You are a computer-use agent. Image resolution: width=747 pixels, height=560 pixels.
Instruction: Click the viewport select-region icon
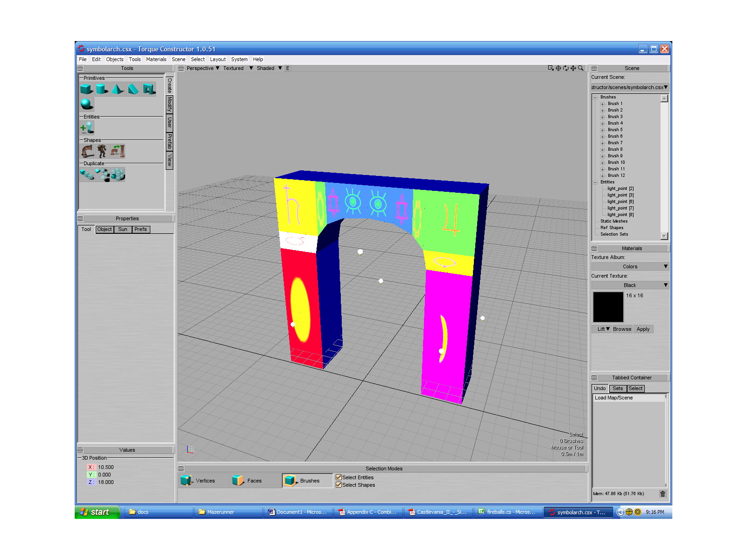(x=551, y=68)
